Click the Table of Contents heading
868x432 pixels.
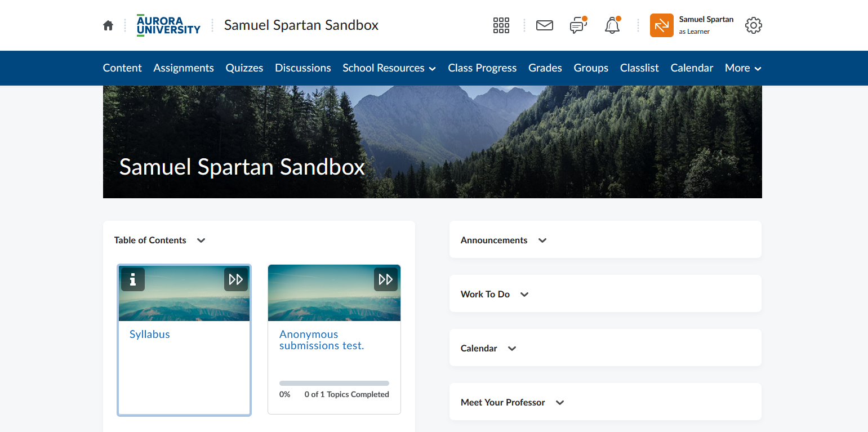coord(150,241)
